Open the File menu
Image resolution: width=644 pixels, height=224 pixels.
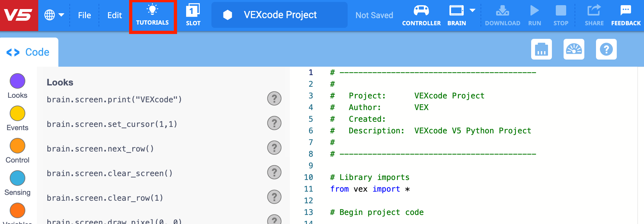click(84, 15)
